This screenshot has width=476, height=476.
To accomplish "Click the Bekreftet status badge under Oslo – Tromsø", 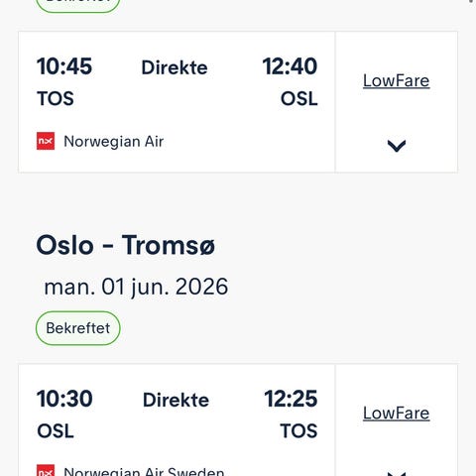I will (x=78, y=328).
